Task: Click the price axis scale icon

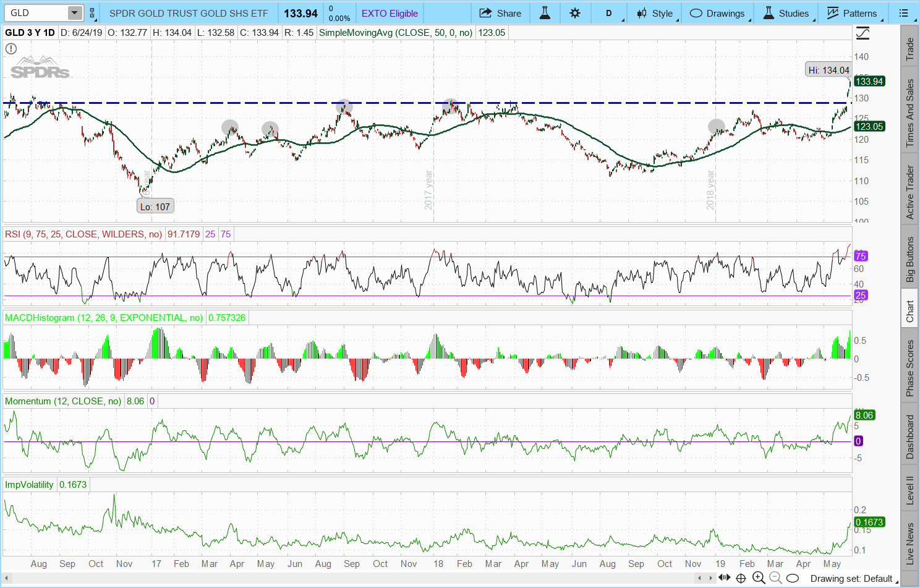Action: [862, 33]
